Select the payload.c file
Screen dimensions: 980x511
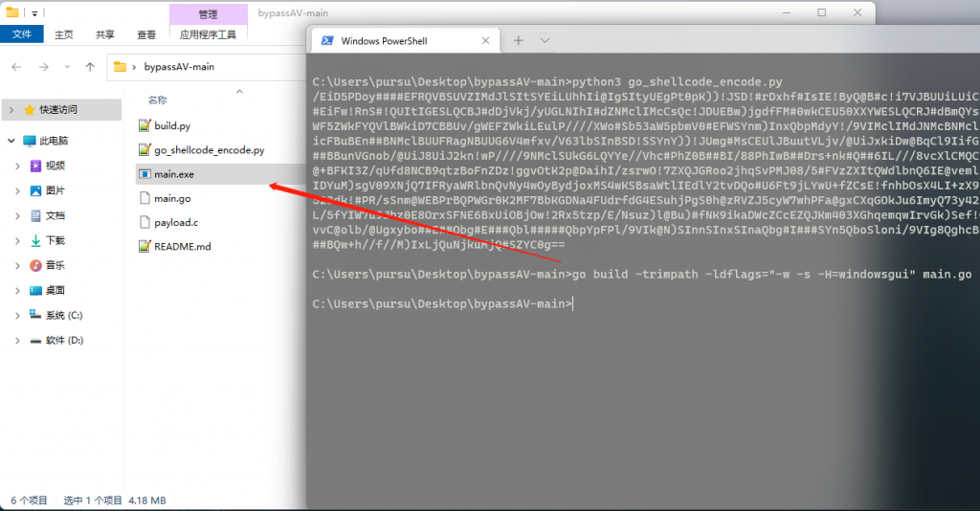[176, 222]
